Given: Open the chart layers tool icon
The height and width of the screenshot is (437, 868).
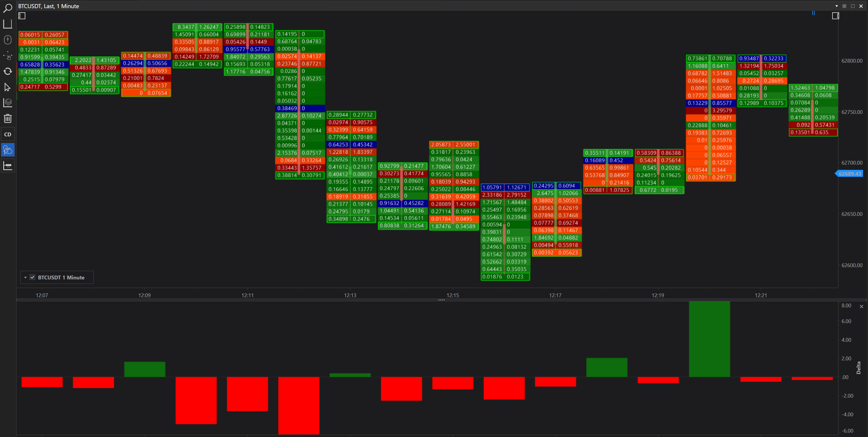Looking at the screenshot, I should click(7, 103).
